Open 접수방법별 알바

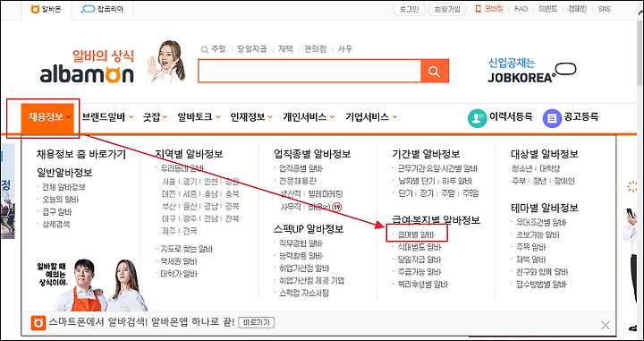(x=541, y=285)
